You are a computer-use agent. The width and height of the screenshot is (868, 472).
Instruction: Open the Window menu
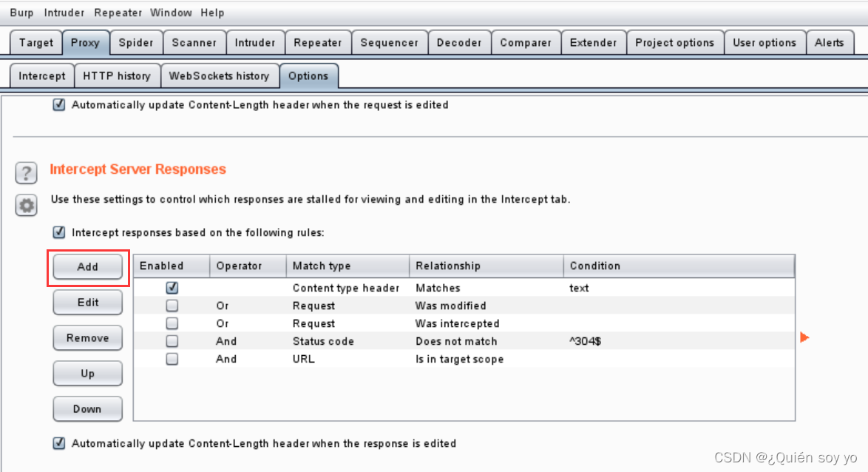171,12
